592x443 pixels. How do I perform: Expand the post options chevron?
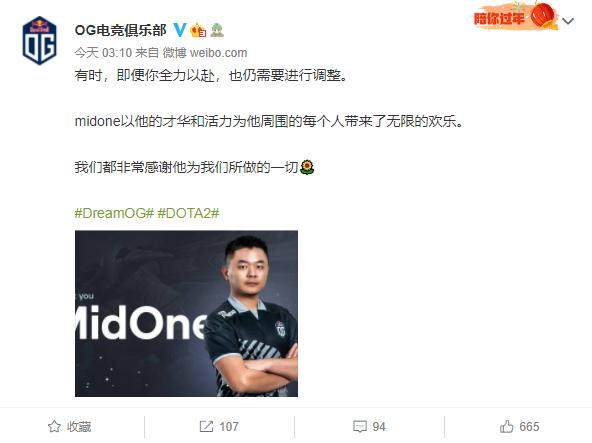(x=568, y=21)
